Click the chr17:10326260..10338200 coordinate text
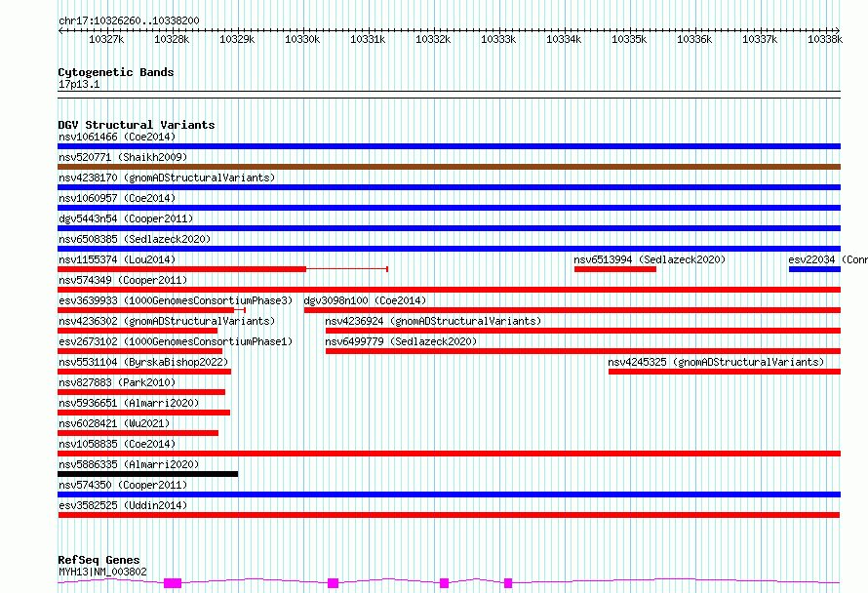The image size is (868, 593). (129, 20)
